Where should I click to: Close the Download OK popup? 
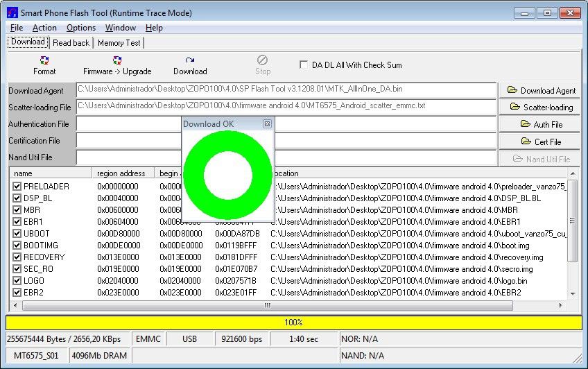[267, 123]
